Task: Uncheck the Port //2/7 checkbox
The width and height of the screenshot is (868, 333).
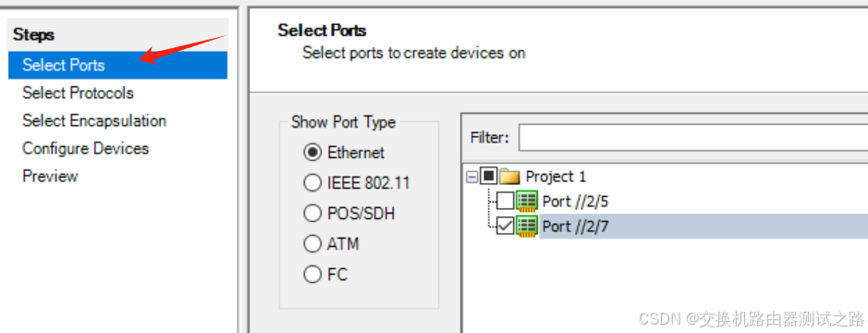Action: [505, 226]
